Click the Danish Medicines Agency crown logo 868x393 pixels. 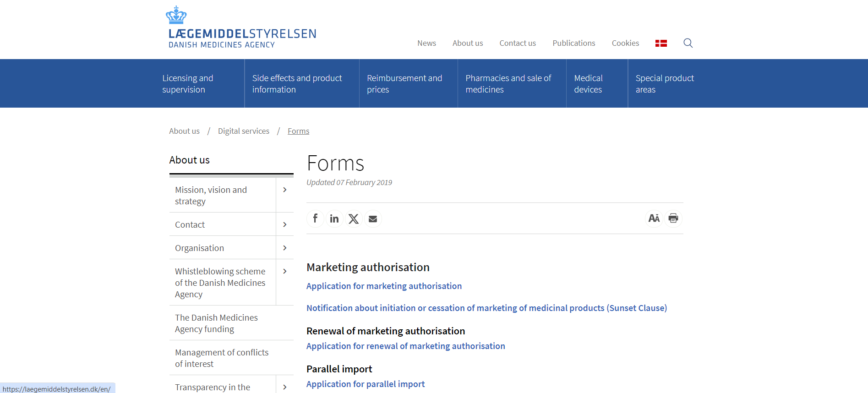(176, 15)
